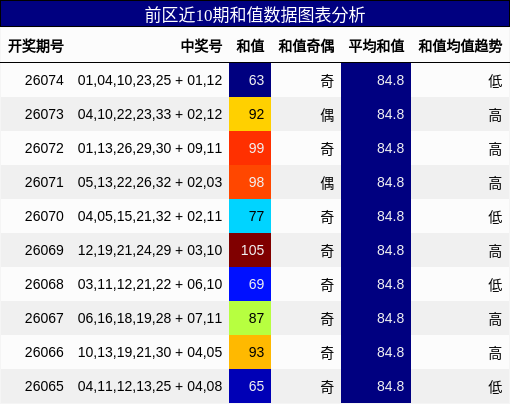Select issue number 26073

coord(44,114)
